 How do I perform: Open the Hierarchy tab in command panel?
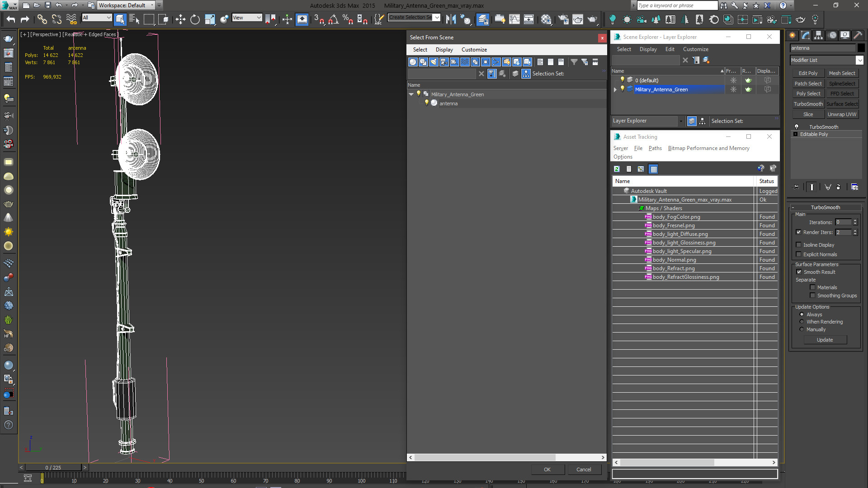click(x=819, y=35)
